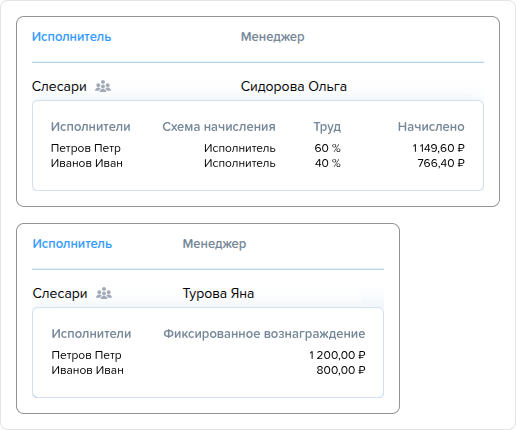Click Иванов Иван in the upper table

87,163
